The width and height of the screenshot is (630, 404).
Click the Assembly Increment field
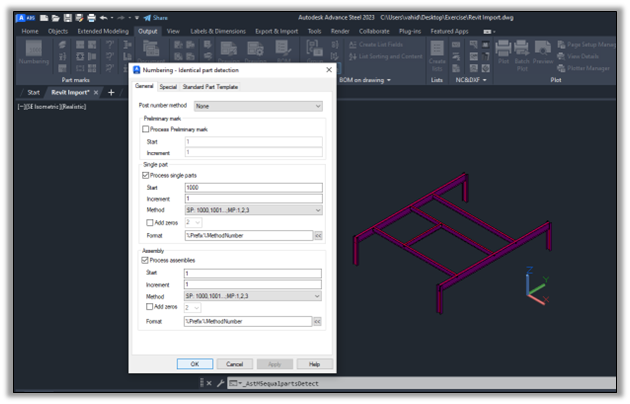click(253, 285)
